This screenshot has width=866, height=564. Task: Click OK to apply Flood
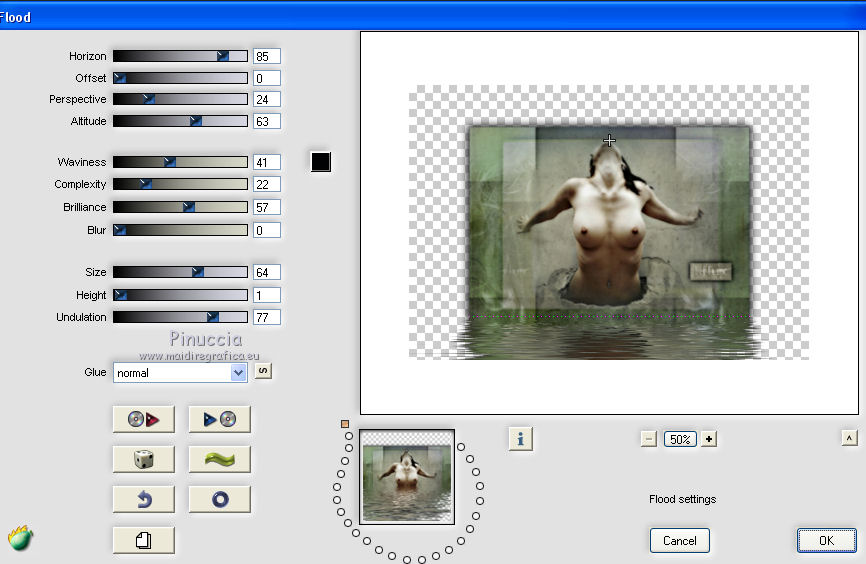[x=826, y=540]
